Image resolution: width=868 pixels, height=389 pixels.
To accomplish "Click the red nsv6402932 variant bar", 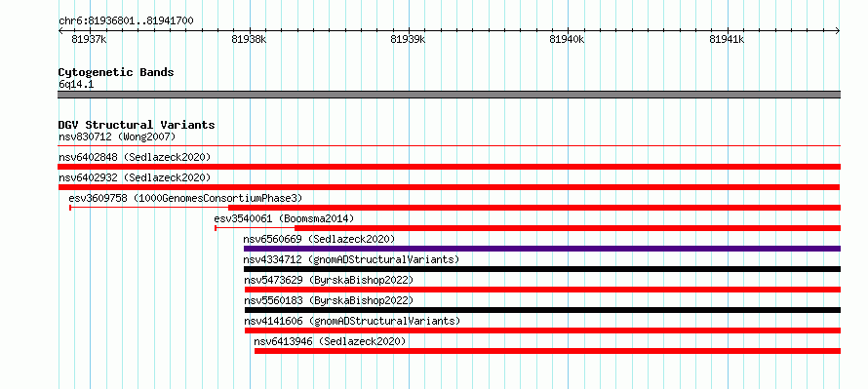I will pos(449,187).
